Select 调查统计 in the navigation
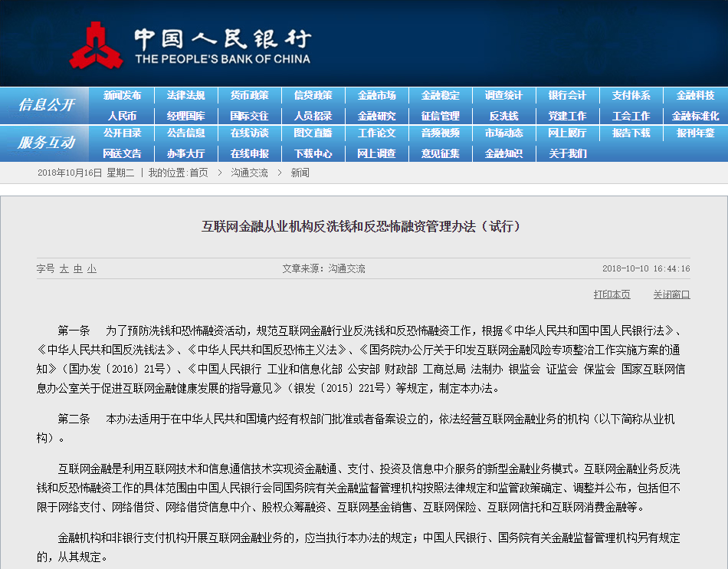728x569 pixels. [503, 95]
